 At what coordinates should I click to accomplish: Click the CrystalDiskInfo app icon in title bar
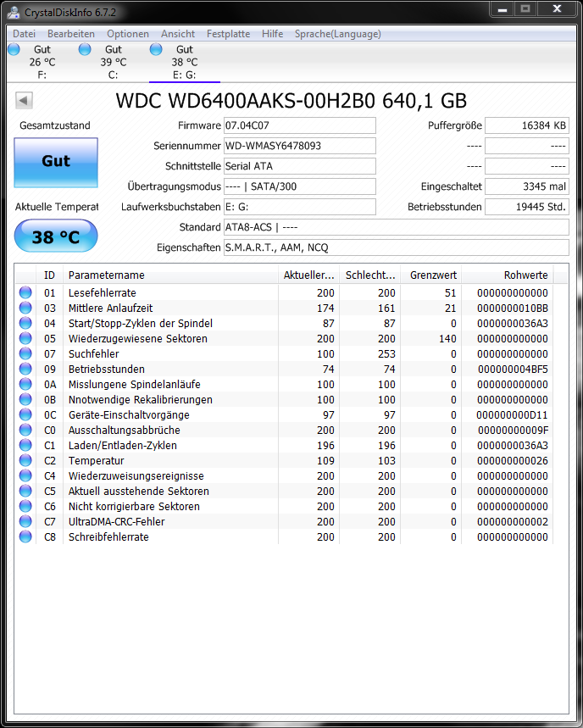[13, 12]
